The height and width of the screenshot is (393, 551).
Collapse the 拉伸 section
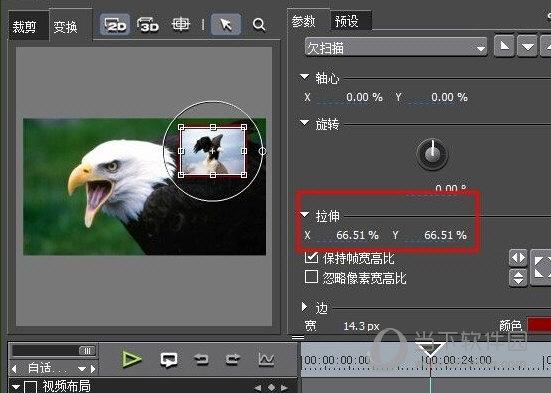tap(304, 214)
